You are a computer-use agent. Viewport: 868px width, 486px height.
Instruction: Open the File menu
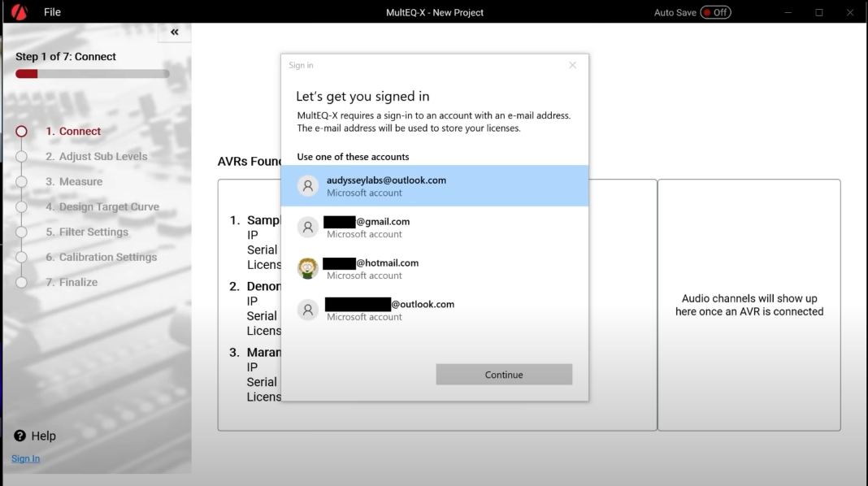52,12
